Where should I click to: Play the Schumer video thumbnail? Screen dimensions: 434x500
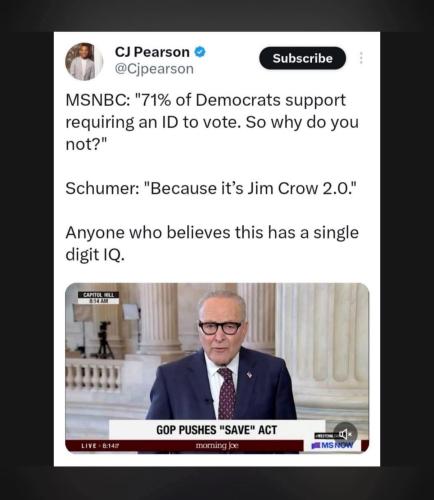[x=217, y=368]
